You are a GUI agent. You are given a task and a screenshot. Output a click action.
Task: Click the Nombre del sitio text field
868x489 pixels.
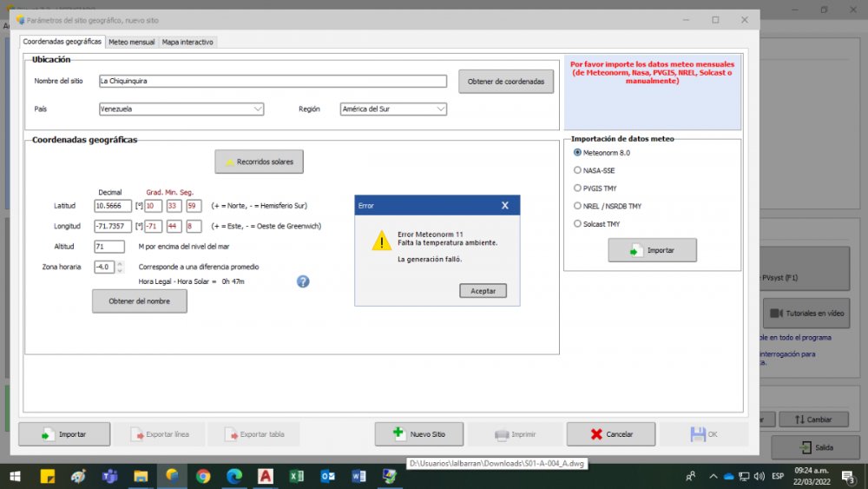[273, 81]
